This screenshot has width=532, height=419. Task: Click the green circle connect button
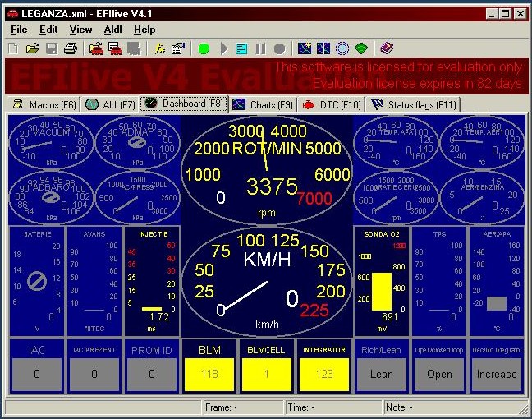click(x=204, y=49)
